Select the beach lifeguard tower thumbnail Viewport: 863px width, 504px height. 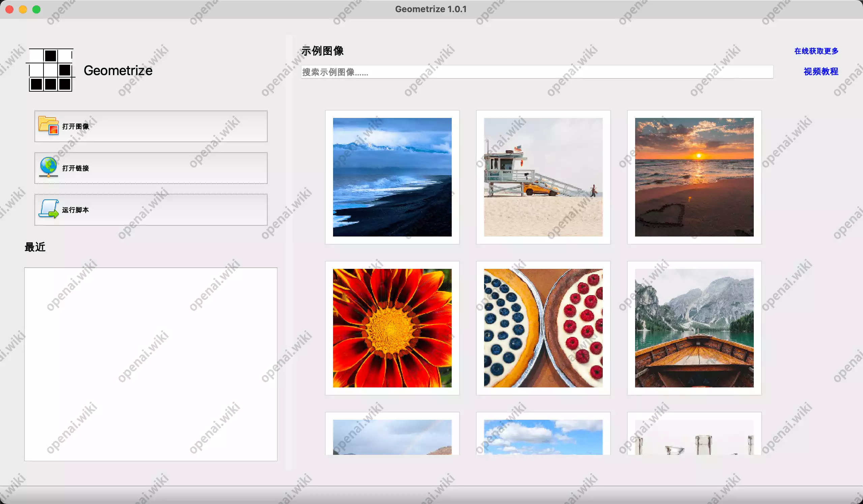point(543,177)
